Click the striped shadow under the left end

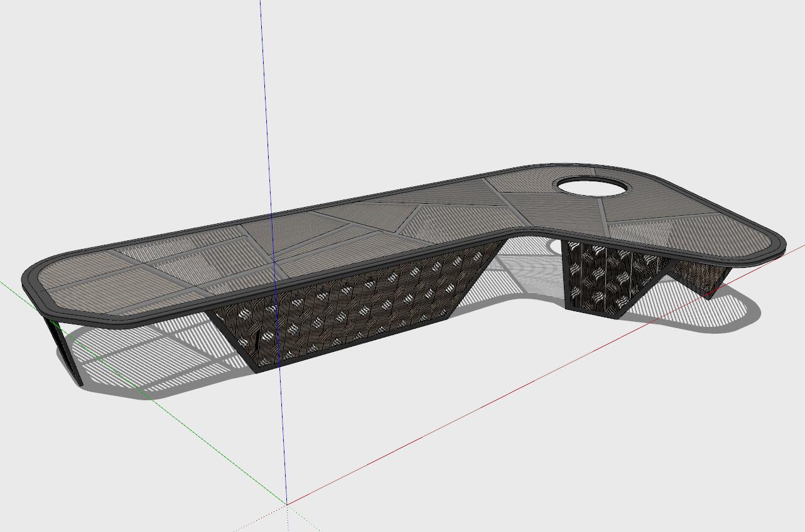point(126,358)
